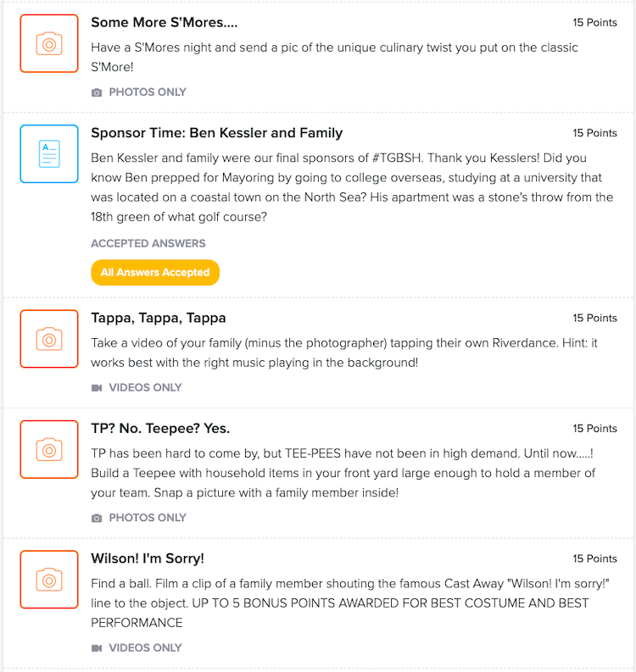Viewport: 636px width, 672px height.
Task: Click the All Answers Accepted badge
Action: tap(155, 273)
